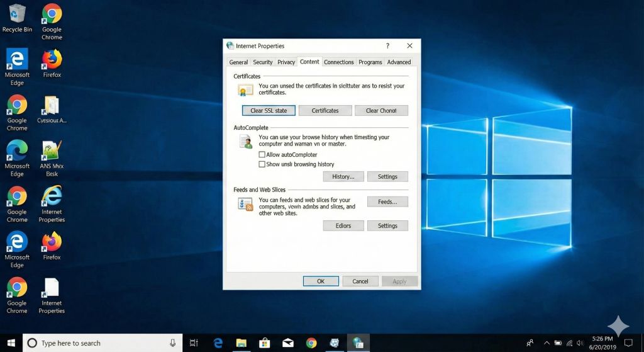The image size is (644, 352).
Task: Click the Clear SSL state button
Action: 269,111
